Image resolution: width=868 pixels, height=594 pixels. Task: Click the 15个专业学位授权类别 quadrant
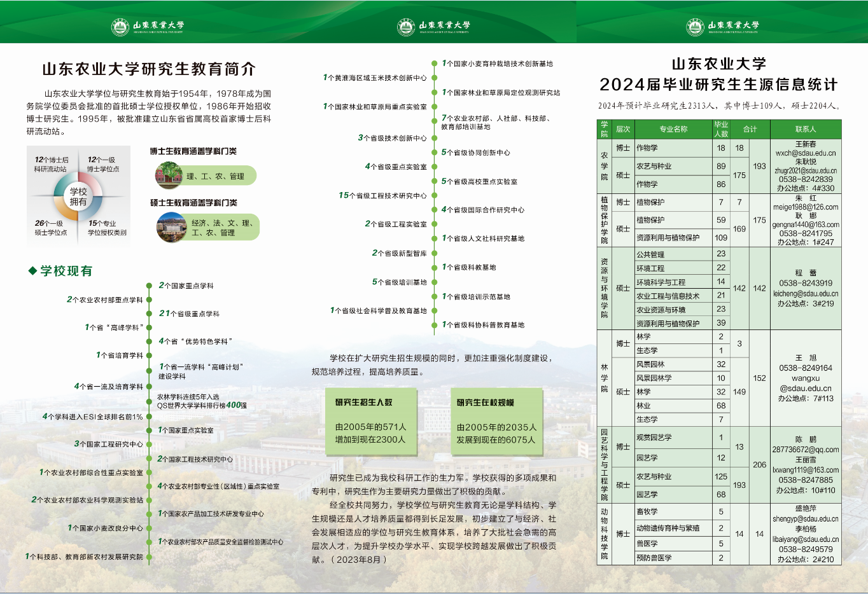[107, 228]
